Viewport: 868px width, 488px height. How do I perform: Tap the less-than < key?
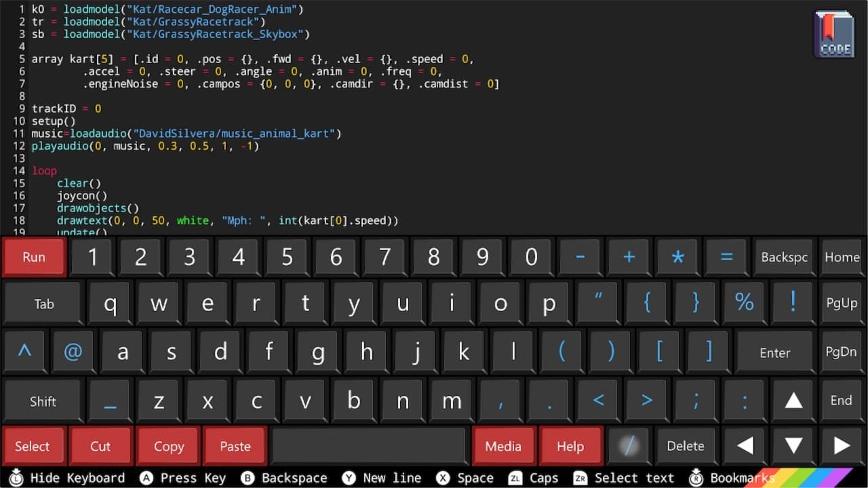point(598,401)
